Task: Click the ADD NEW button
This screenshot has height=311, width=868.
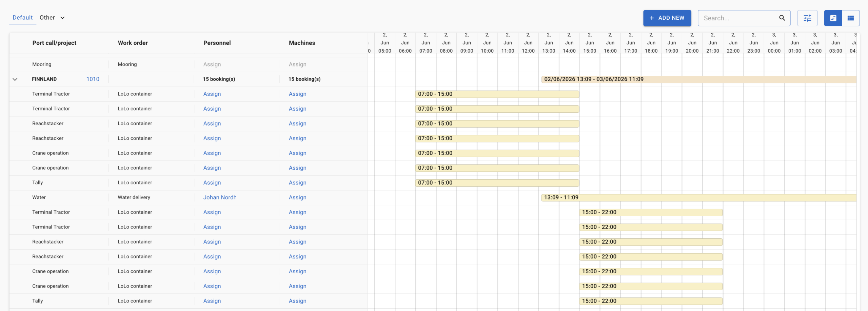Action: pyautogui.click(x=667, y=18)
